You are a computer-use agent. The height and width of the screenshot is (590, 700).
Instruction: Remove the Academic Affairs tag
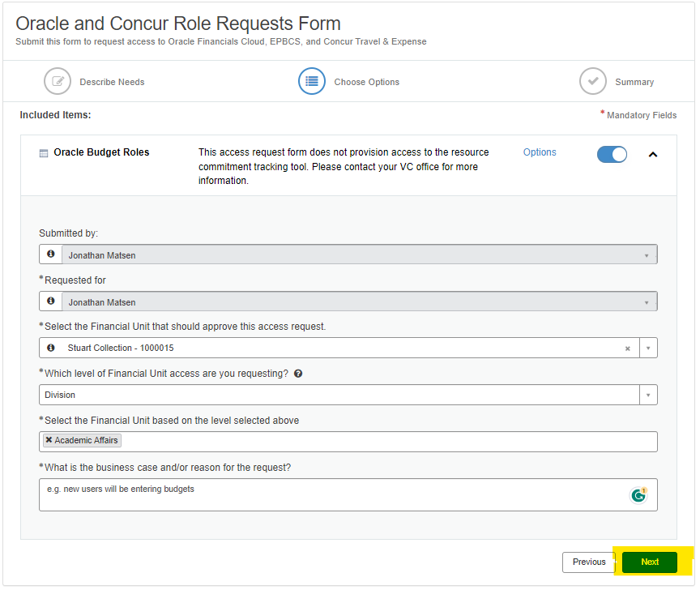click(x=49, y=440)
